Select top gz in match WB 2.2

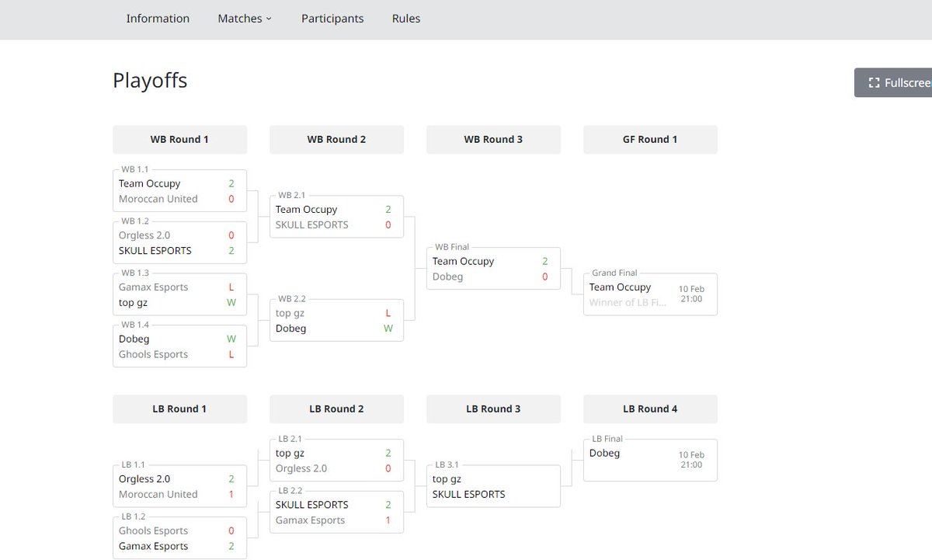click(290, 313)
